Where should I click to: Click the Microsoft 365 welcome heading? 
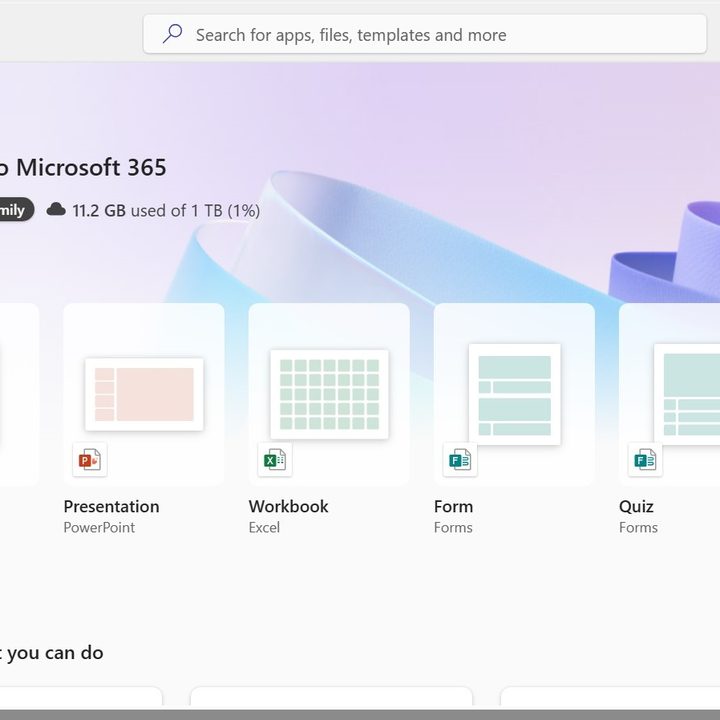pos(83,167)
